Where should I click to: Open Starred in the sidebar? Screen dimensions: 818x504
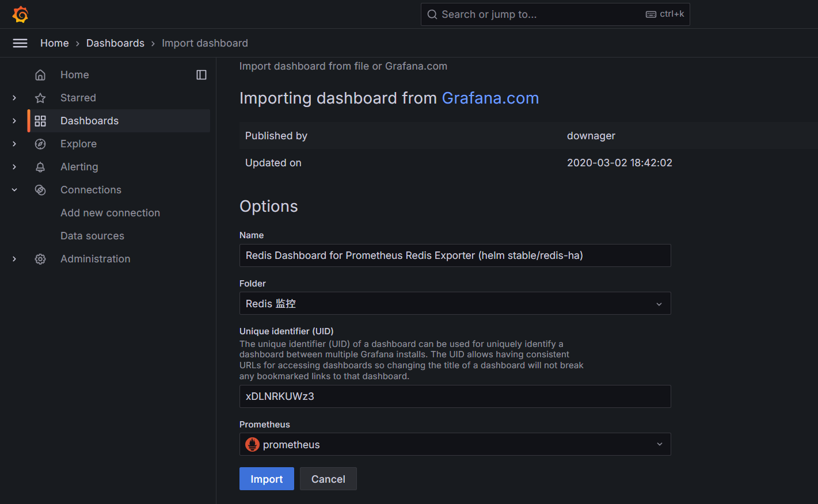pos(78,98)
